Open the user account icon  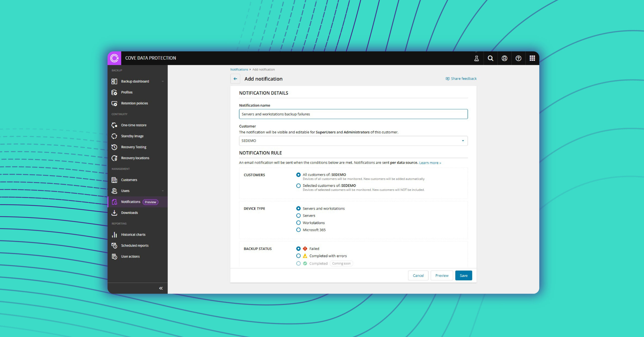[504, 58]
